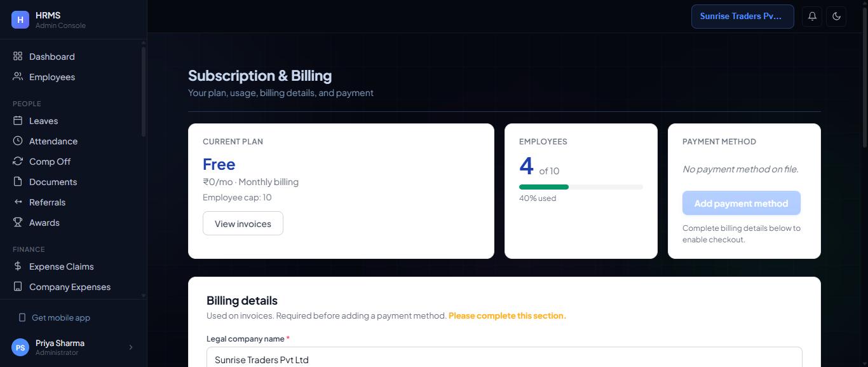
Task: Click the Comp Off refresh icon
Action: pos(18,162)
